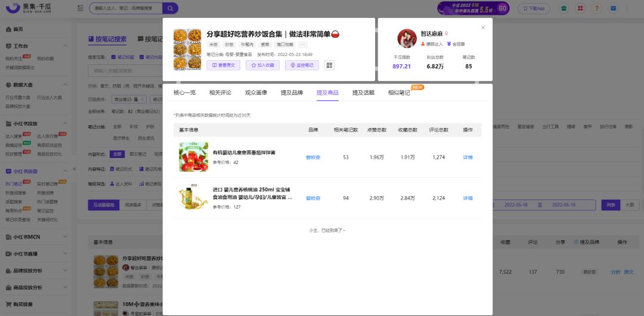Open 达人搜索 in sidebar
The image size is (644, 316).
[13, 136]
